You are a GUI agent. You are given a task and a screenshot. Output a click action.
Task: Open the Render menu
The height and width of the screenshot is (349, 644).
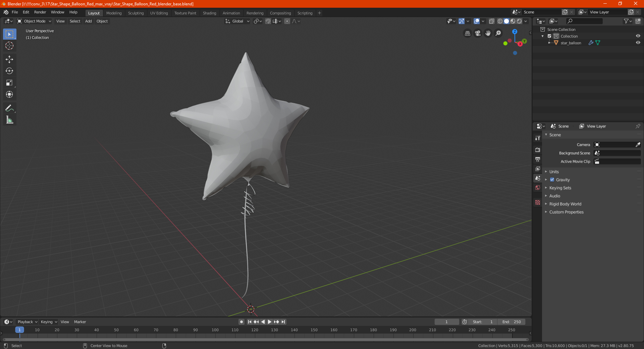click(x=40, y=12)
